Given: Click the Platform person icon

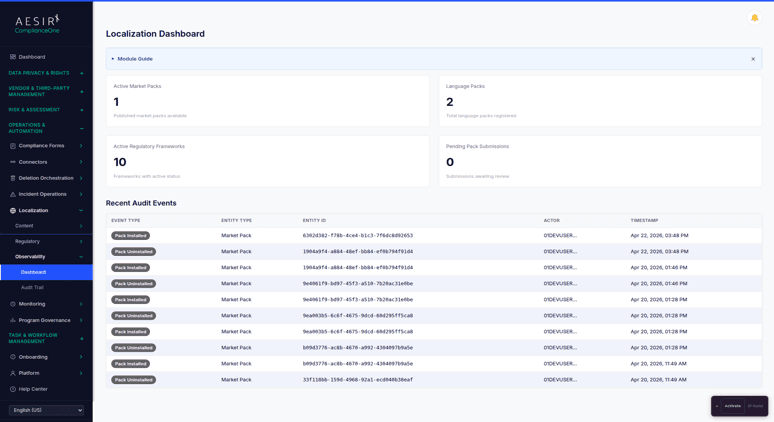Looking at the screenshot, I should pyautogui.click(x=13, y=373).
